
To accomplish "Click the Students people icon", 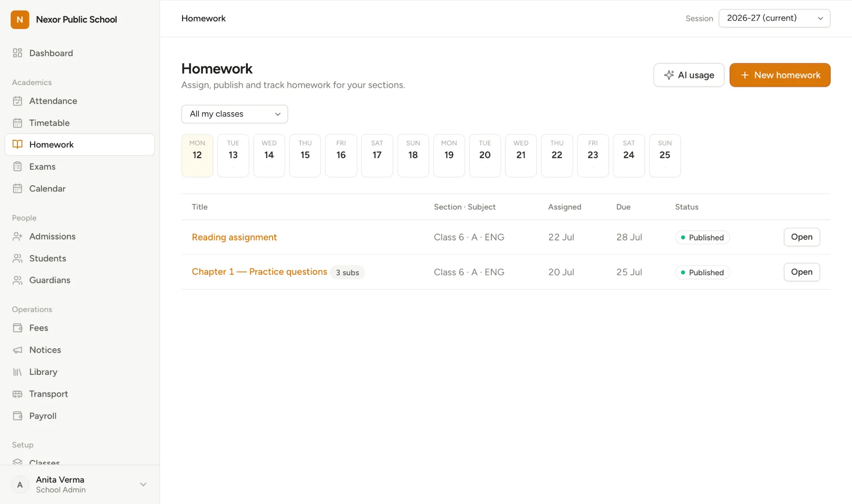I will click(17, 258).
